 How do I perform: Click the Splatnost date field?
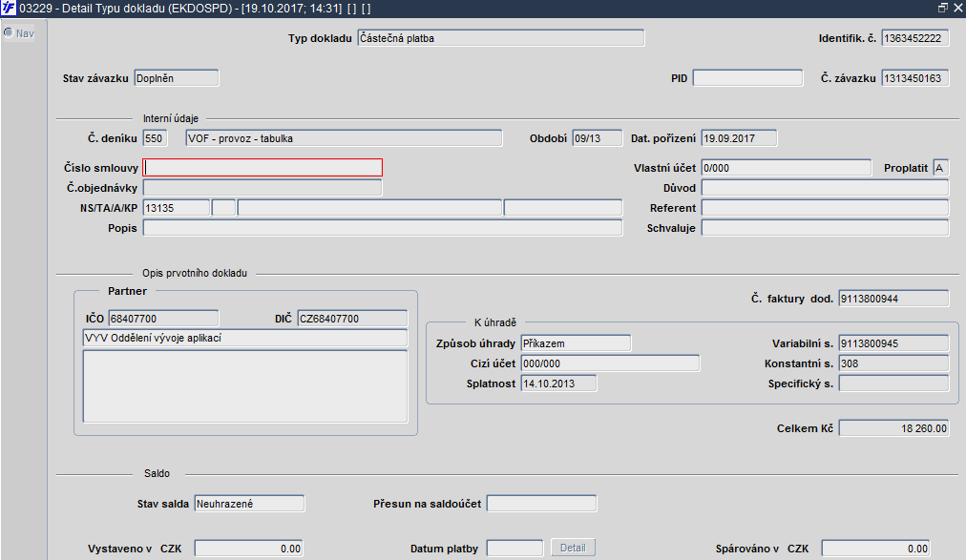[558, 384]
